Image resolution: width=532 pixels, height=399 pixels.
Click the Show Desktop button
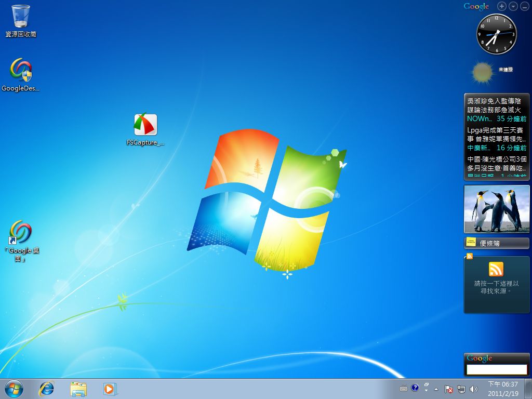coord(528,389)
